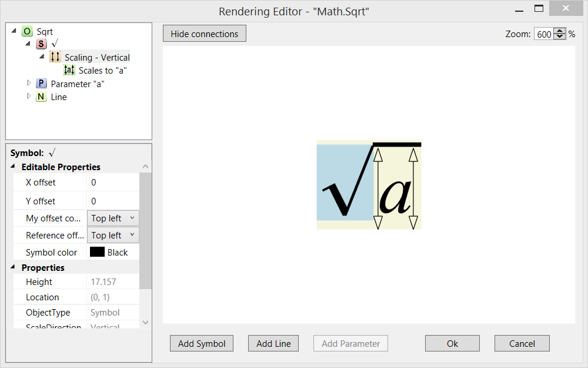Image resolution: width=588 pixels, height=368 pixels.
Task: Open the My offset corner dropdown
Action: tap(113, 218)
